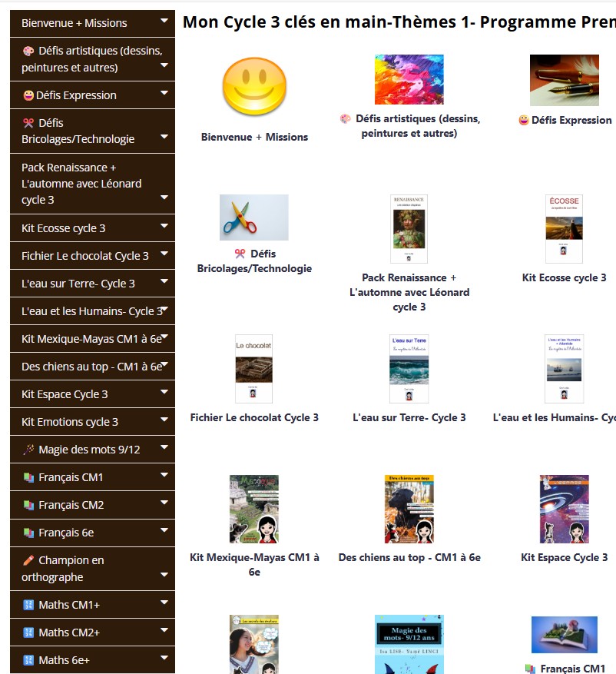Viewport: 616px width, 674px height.
Task: Open the large yellow smiley face image
Action: click(254, 88)
